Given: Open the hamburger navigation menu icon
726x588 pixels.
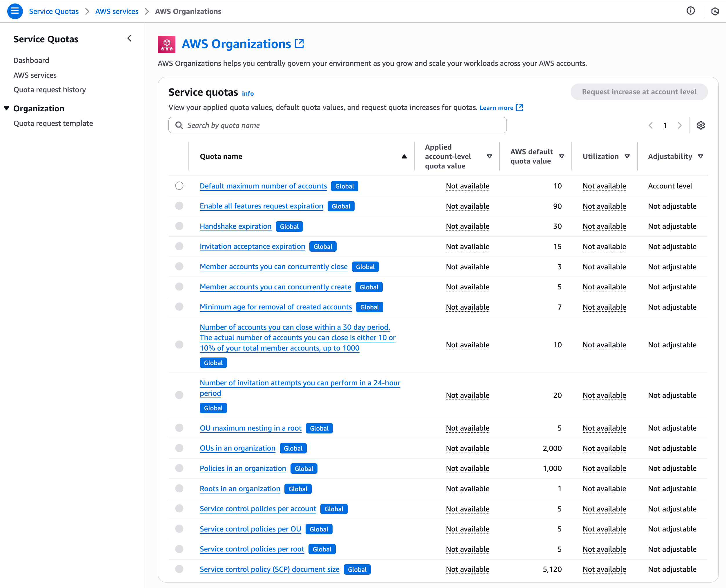Looking at the screenshot, I should (x=15, y=11).
